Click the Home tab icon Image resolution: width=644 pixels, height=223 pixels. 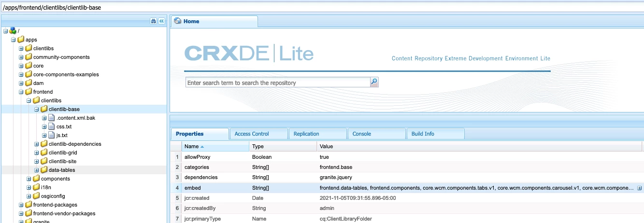pos(178,21)
